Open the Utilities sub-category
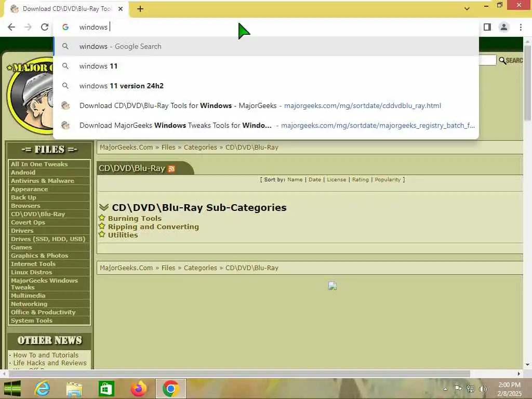The height and width of the screenshot is (399, 532). [123, 235]
